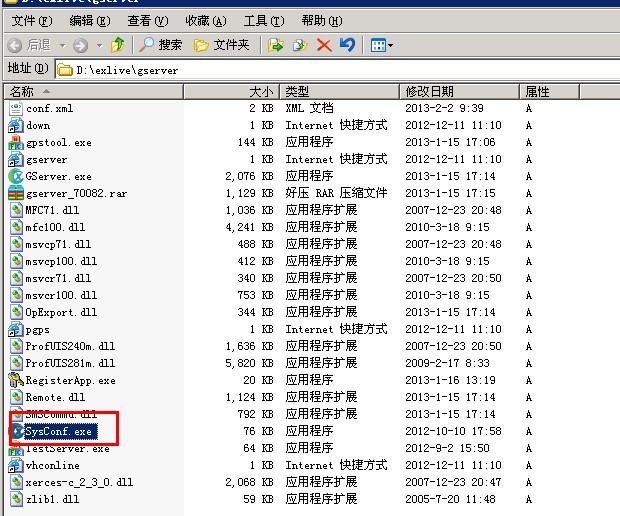The width and height of the screenshot is (620, 516).
Task: Select gserver_70082.rar archive icon
Action: click(16, 193)
